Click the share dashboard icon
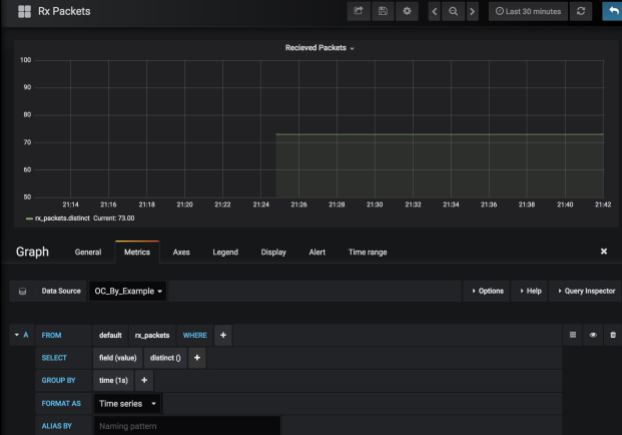Viewport: 622px width, 435px height. [x=359, y=11]
